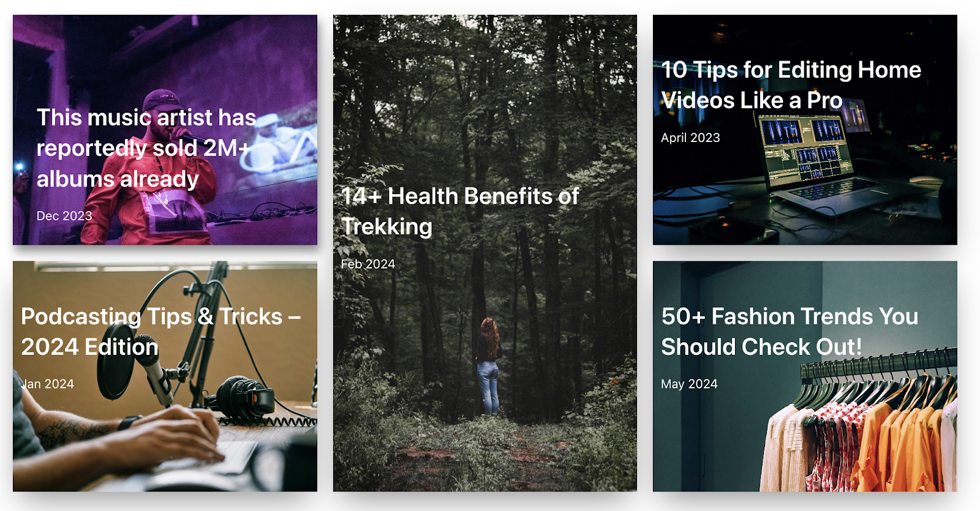Open the music artist 2M+ albums article title
Screen dimensions: 980x511
tap(147, 147)
